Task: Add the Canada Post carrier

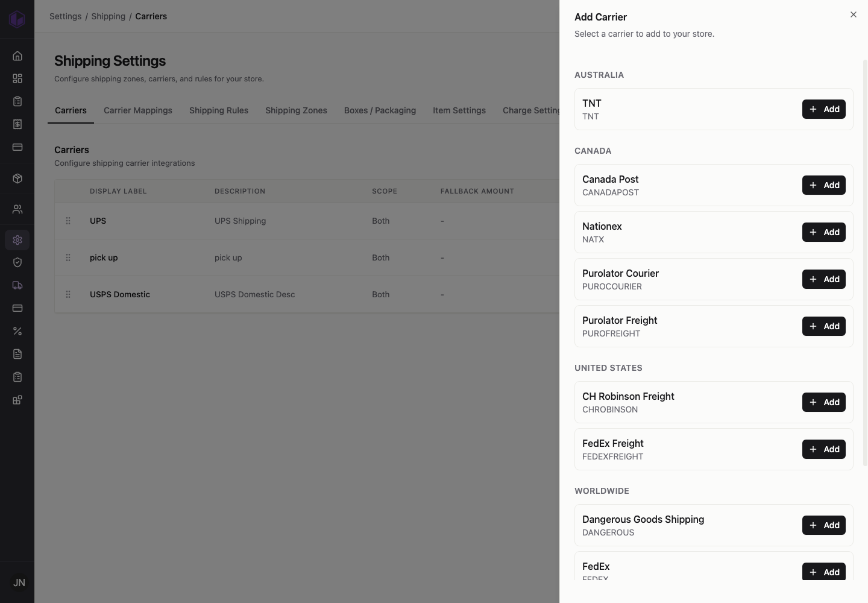Action: [823, 185]
